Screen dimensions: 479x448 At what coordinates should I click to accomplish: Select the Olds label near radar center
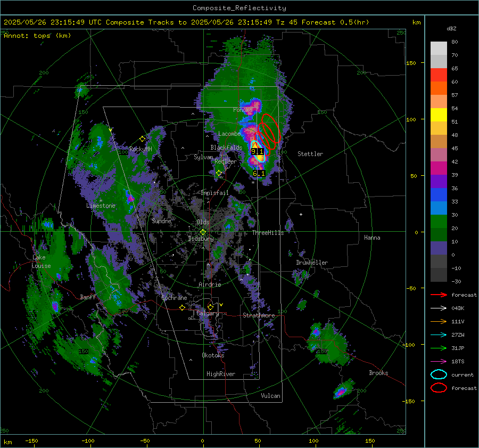203,222
